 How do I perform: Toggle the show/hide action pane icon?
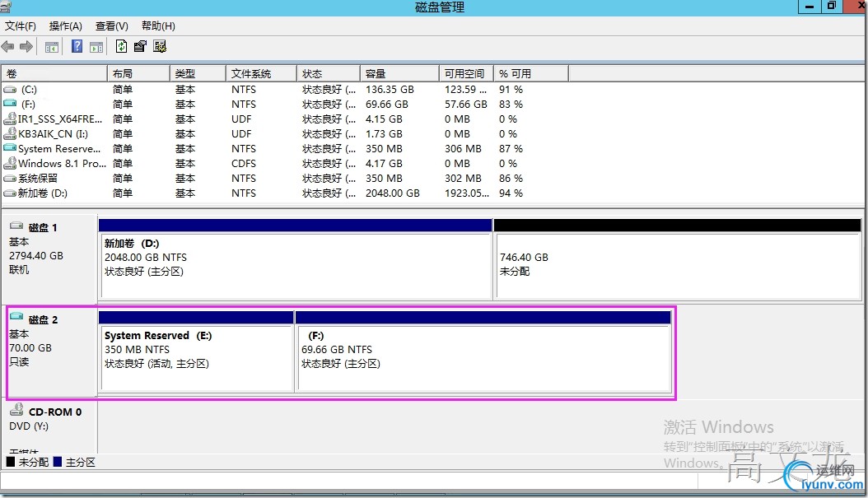(x=96, y=47)
